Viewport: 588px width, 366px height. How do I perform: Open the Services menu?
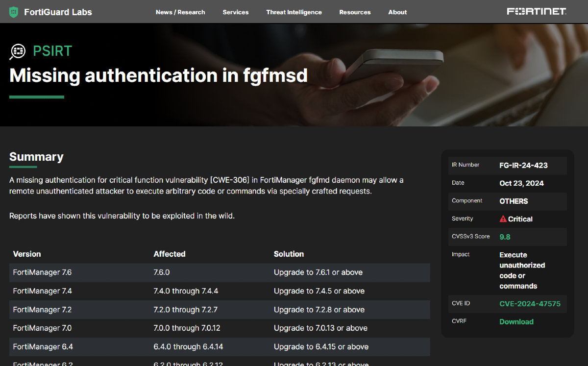235,12
